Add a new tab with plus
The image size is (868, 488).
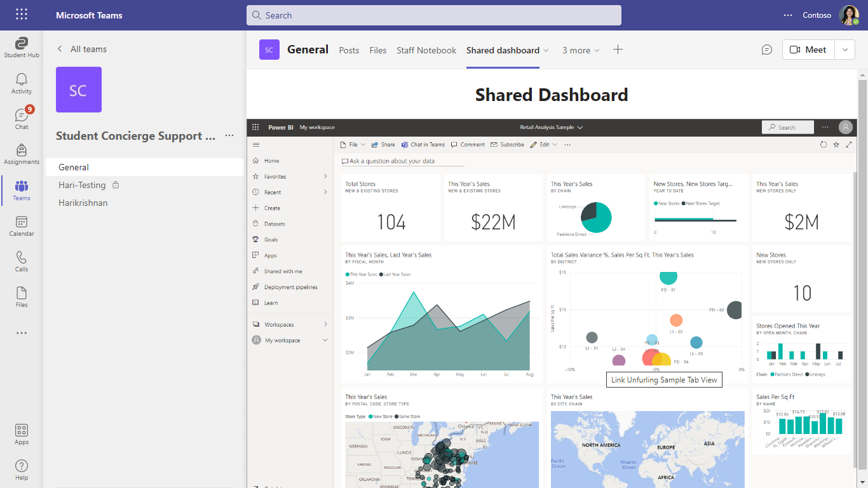[618, 50]
